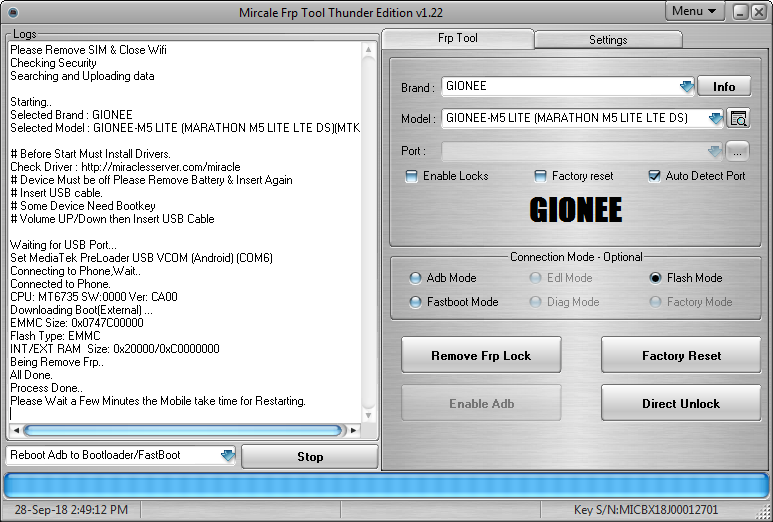Click the Stop button

click(310, 457)
